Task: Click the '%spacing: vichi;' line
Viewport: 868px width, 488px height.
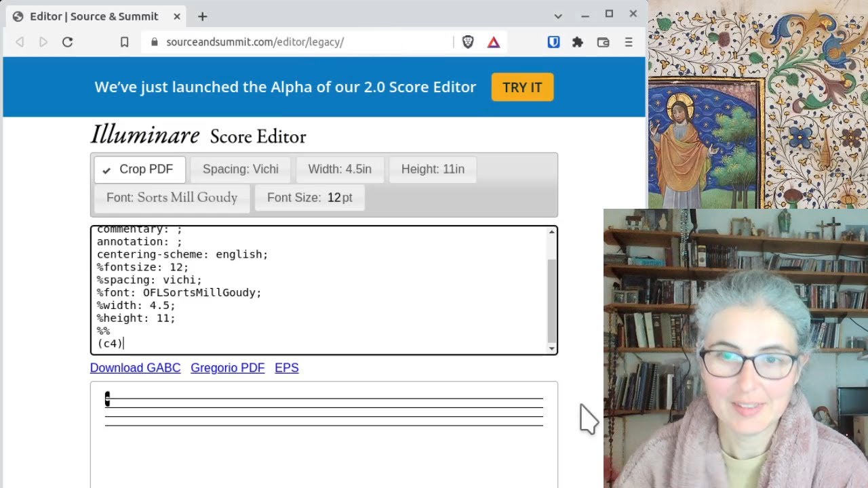Action: (x=149, y=280)
